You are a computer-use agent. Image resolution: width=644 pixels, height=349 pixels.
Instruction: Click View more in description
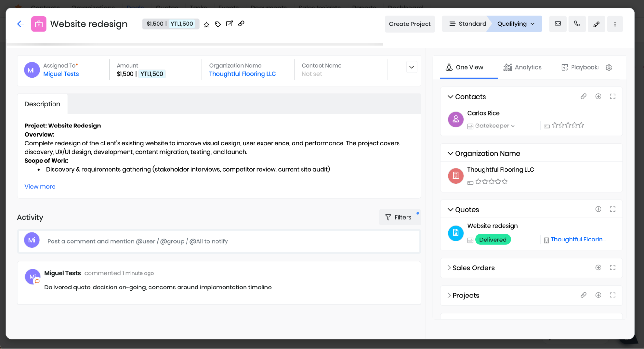coord(40,187)
